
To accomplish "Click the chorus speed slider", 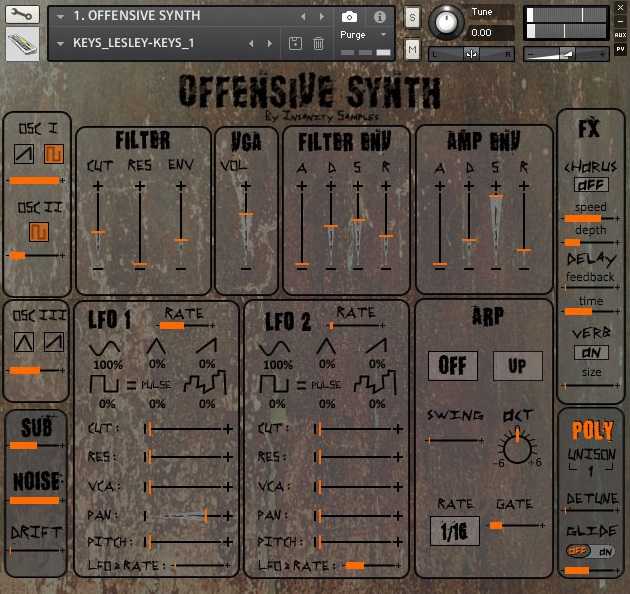I will point(590,219).
